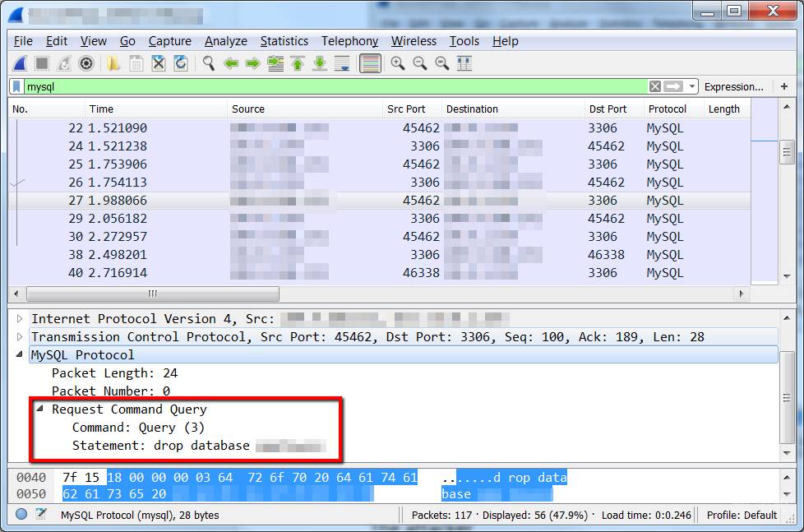Viewport: 804px width, 532px height.
Task: Sort by the Destination column header
Action: tap(512, 109)
